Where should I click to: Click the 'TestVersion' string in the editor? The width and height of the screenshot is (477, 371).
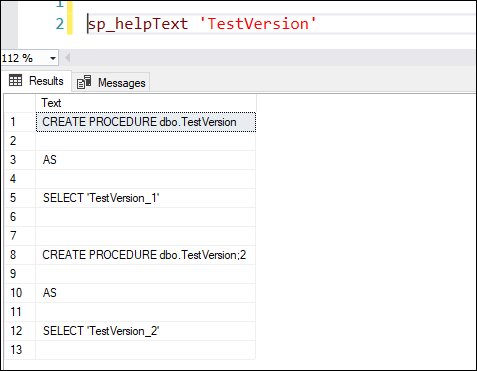258,24
